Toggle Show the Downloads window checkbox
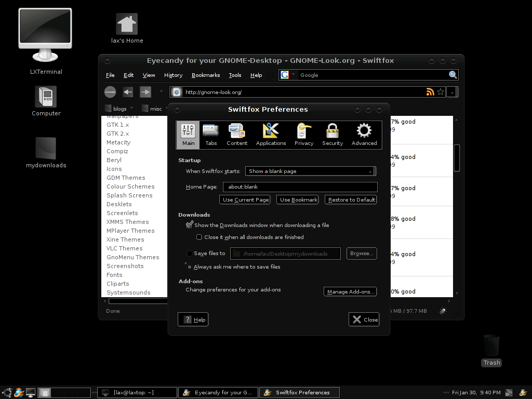 [x=190, y=224]
